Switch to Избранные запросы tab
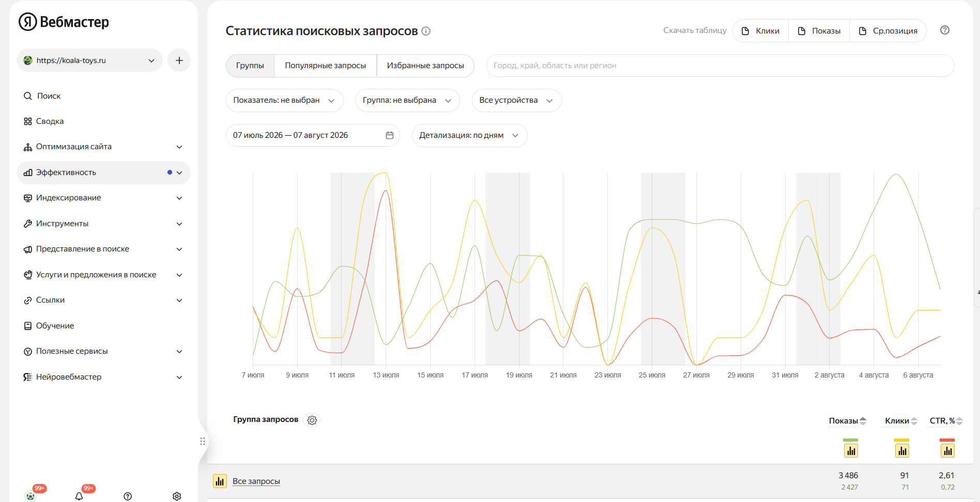The height and width of the screenshot is (502, 980). pyautogui.click(x=425, y=66)
